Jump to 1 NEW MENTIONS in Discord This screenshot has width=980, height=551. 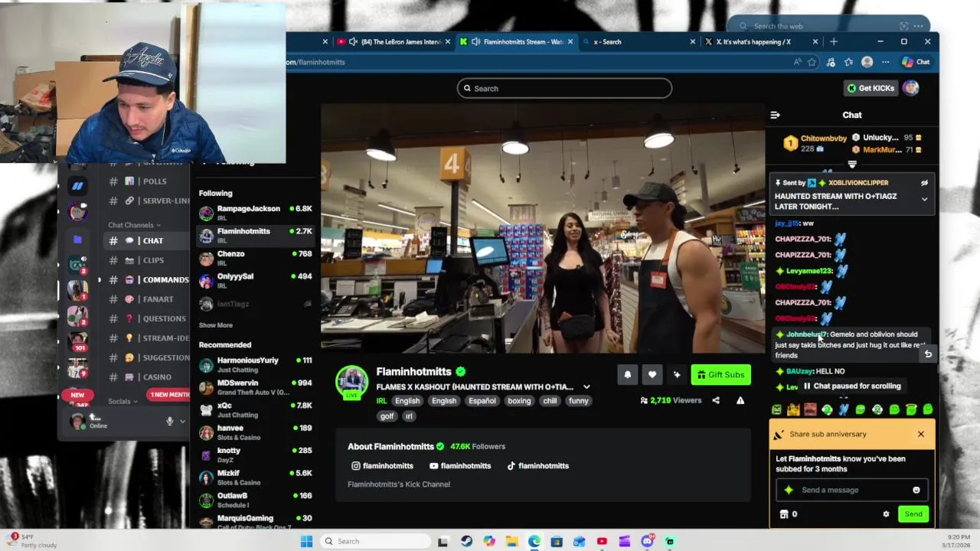pyautogui.click(x=170, y=395)
